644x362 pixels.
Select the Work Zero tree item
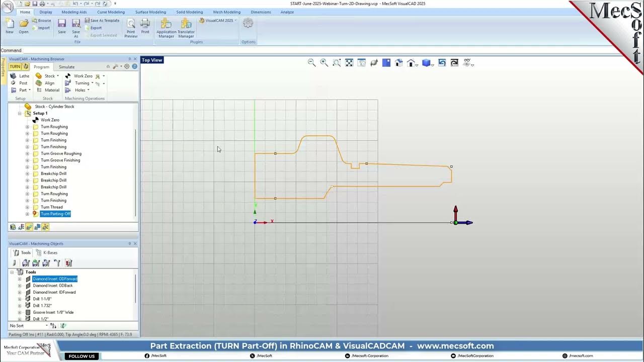tap(50, 120)
